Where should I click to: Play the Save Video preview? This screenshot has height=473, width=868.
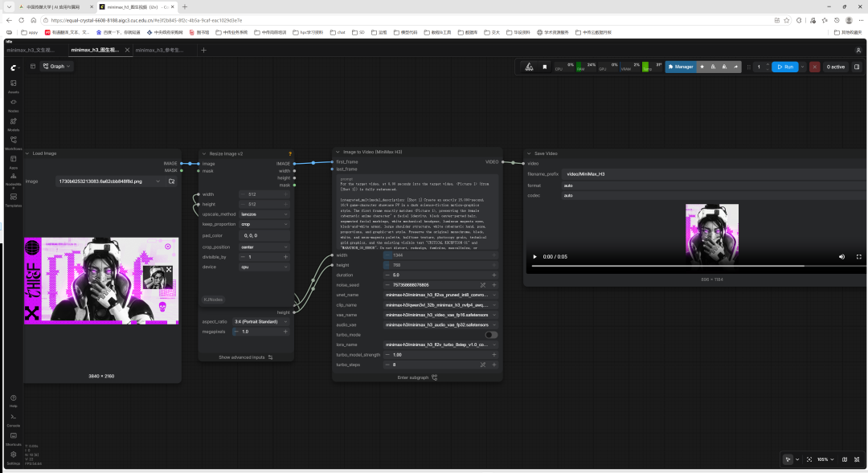tap(534, 257)
